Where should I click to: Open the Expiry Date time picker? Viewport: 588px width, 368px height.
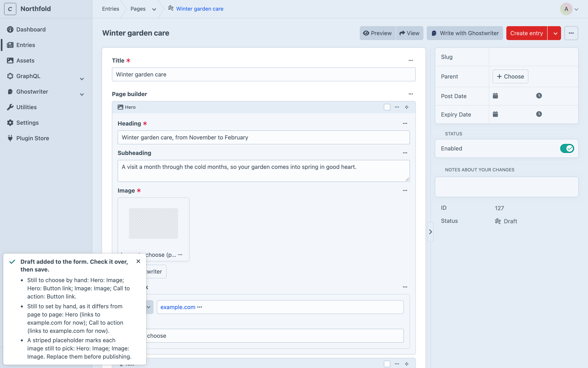(539, 114)
